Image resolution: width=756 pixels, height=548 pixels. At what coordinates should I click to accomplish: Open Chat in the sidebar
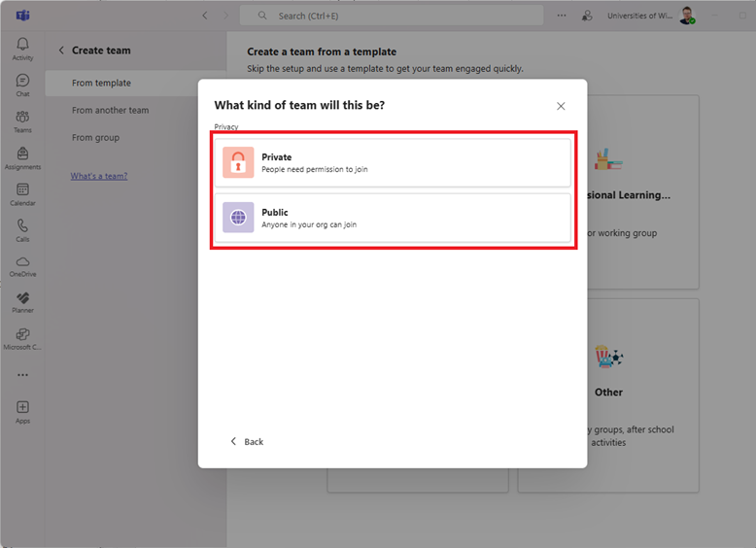tap(22, 85)
